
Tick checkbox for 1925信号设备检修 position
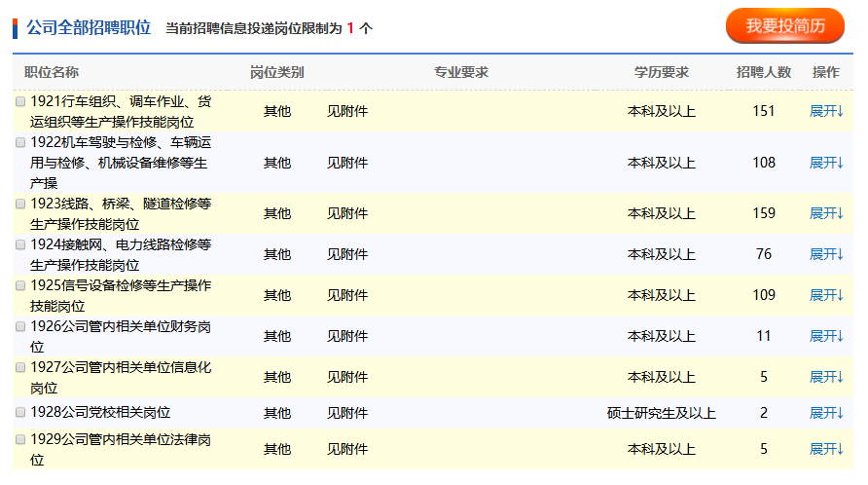tap(20, 285)
